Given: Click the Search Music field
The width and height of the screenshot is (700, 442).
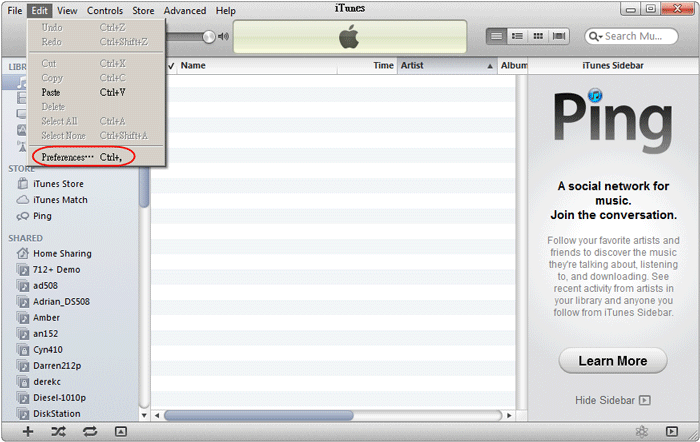Looking at the screenshot, I should coord(631,36).
